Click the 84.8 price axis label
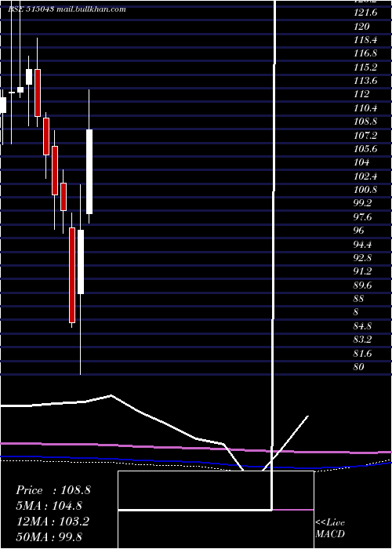The height and width of the screenshot is (549, 392). coord(363,326)
